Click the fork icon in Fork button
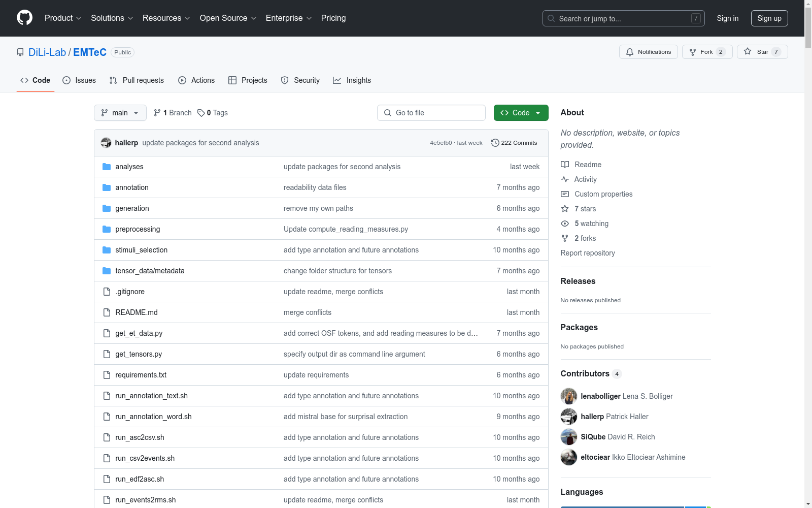Image resolution: width=812 pixels, height=508 pixels. pos(693,52)
